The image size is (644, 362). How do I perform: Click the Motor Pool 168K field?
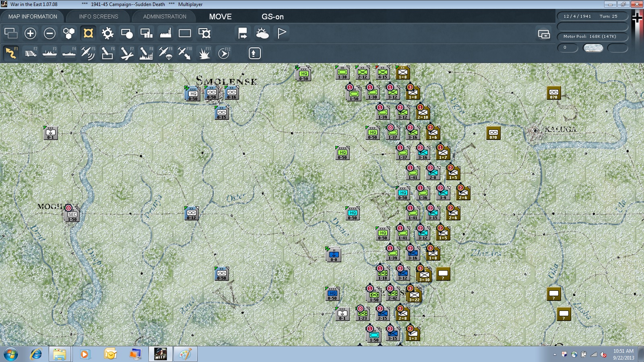point(592,36)
